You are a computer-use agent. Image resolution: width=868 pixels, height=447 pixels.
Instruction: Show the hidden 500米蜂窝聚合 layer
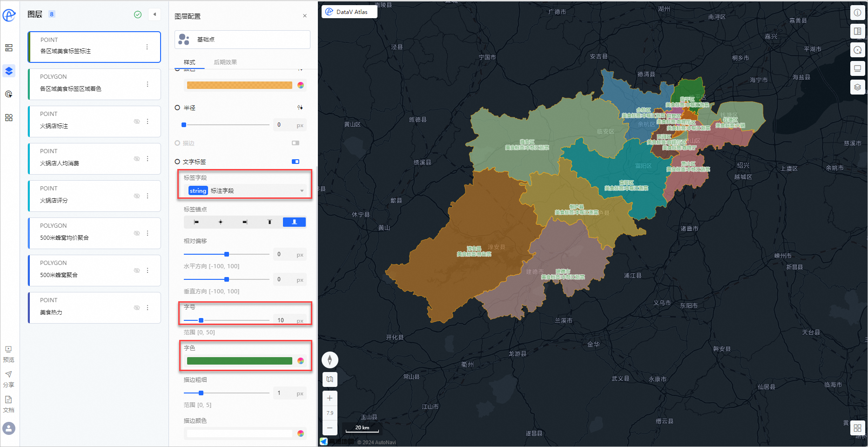tap(137, 271)
